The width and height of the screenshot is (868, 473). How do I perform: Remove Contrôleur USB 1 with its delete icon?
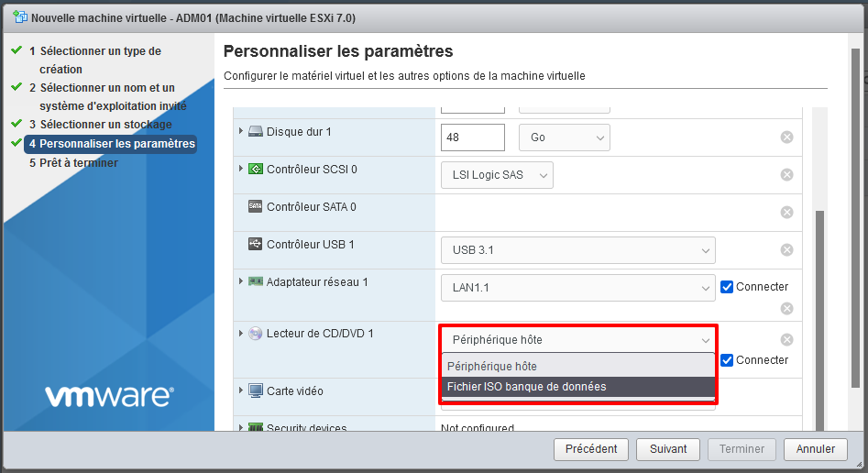786,250
